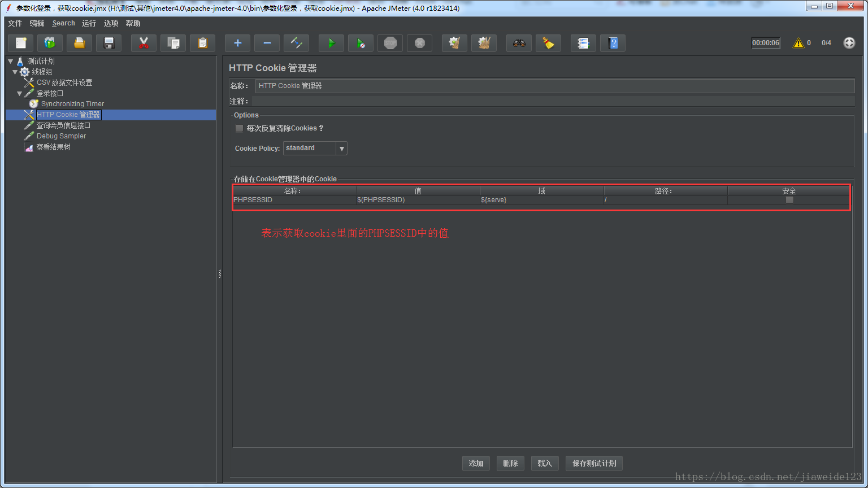Open the Cookie Policy dropdown
The width and height of the screenshot is (868, 488).
pyautogui.click(x=315, y=148)
